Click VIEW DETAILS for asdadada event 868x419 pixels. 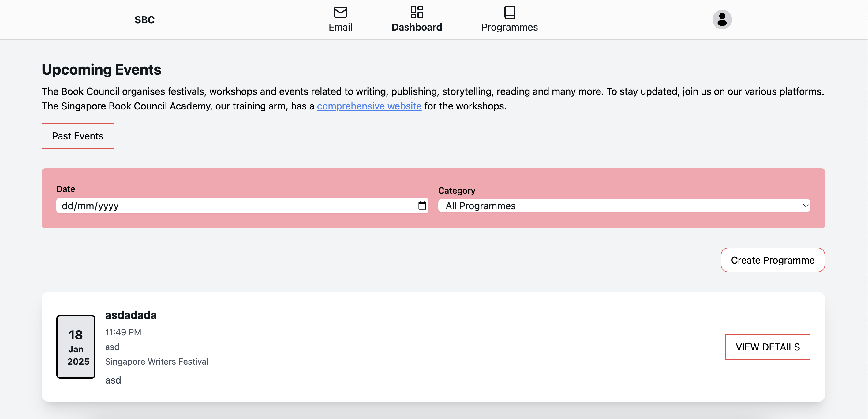point(767,347)
